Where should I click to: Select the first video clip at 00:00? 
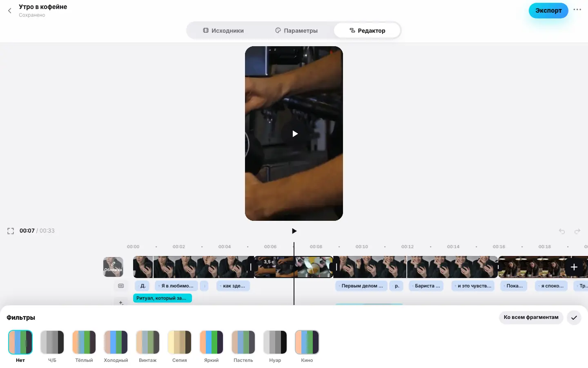point(143,267)
